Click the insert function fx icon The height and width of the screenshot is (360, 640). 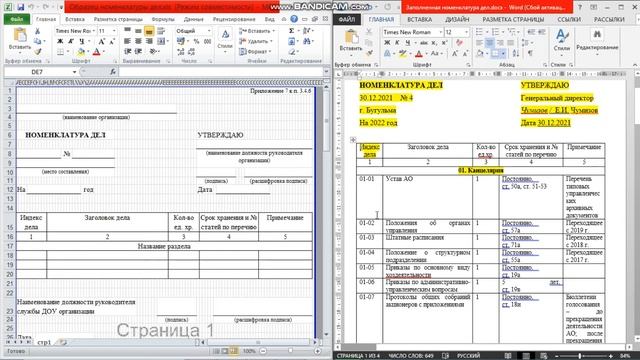[113, 72]
